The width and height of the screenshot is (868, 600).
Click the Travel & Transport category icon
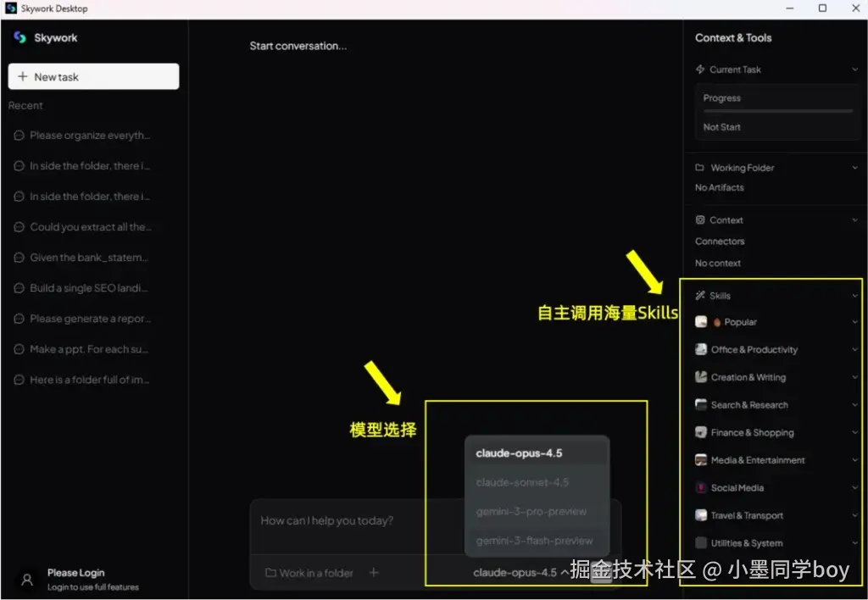click(701, 515)
